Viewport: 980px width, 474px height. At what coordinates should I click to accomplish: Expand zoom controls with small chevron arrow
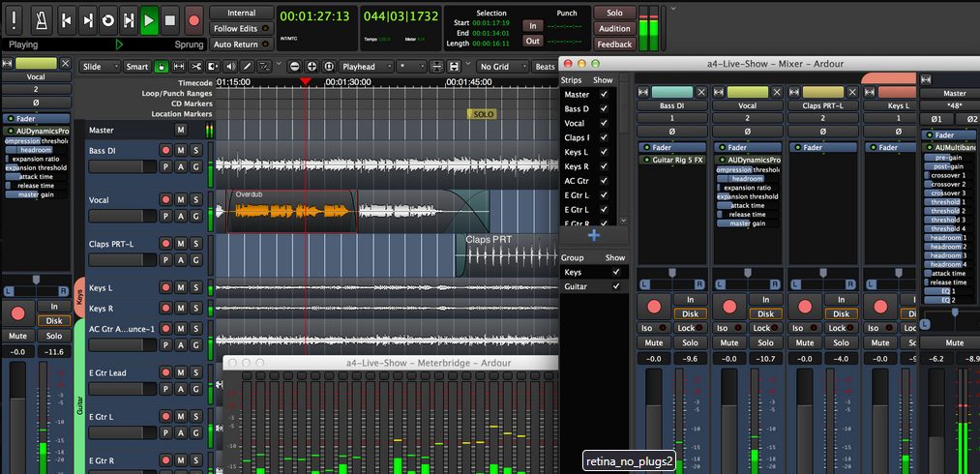tap(466, 63)
